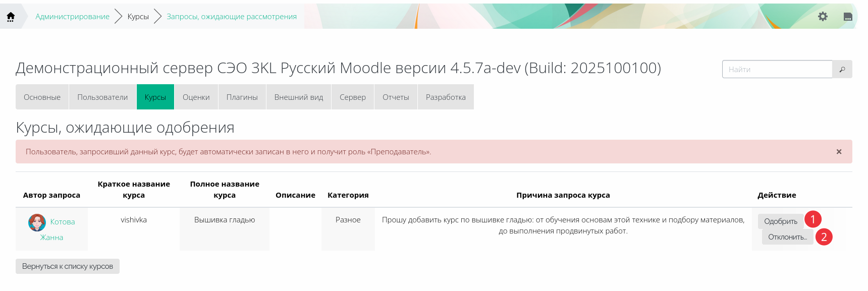Click the dock panel icon top right
The width and height of the screenshot is (868, 291).
(x=848, y=17)
